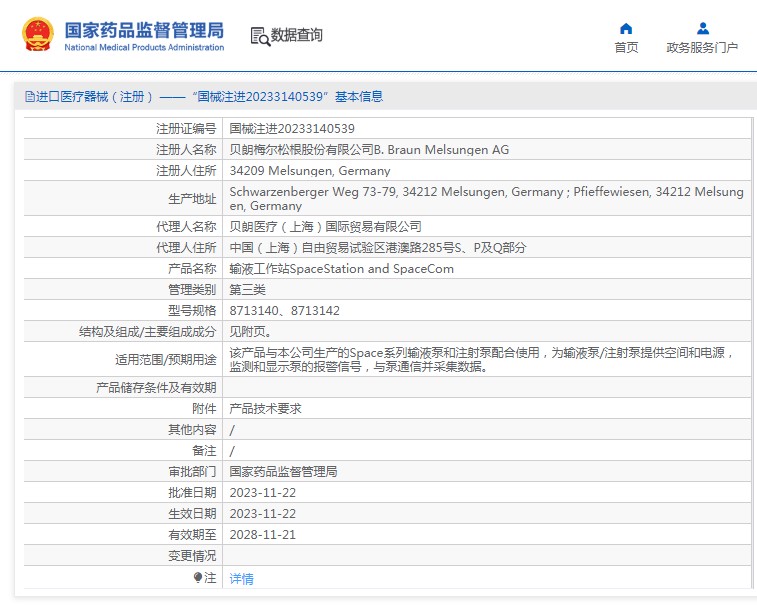The height and width of the screenshot is (607, 757).
Task: Click the bulb icon next to 注
Action: point(197,577)
